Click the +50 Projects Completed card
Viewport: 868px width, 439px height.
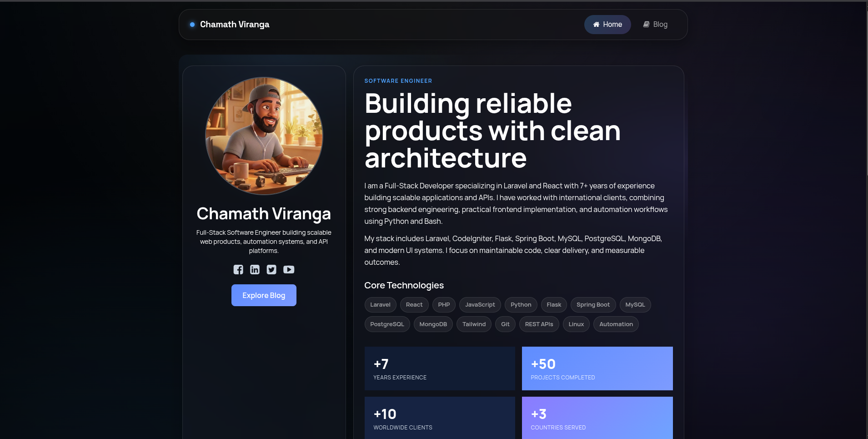coord(597,368)
